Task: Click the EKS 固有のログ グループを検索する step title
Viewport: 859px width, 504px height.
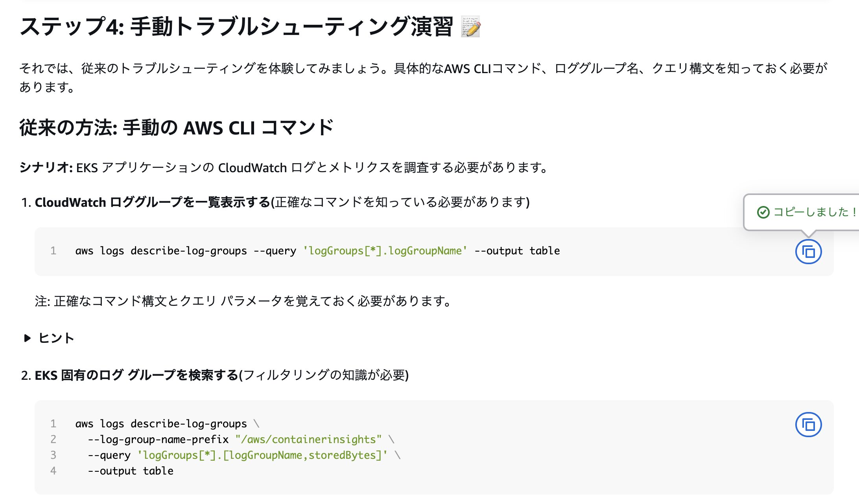Action: point(136,375)
